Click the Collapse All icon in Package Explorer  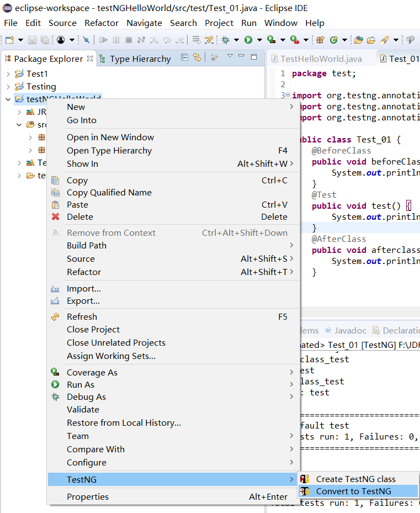(x=184, y=57)
